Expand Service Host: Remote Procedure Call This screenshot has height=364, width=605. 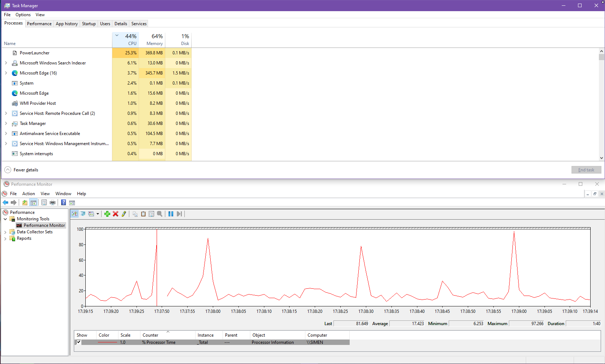[6, 113]
